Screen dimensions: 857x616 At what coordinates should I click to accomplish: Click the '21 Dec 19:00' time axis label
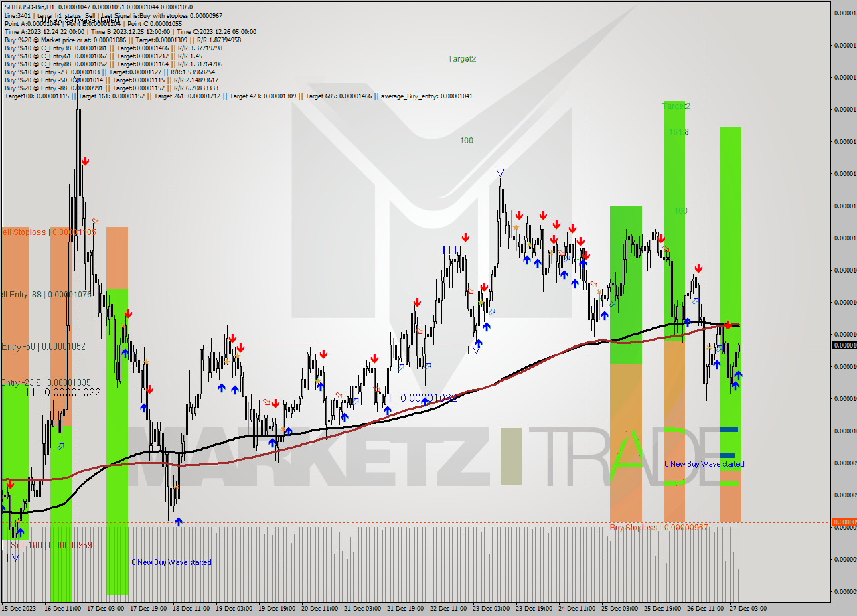click(405, 609)
